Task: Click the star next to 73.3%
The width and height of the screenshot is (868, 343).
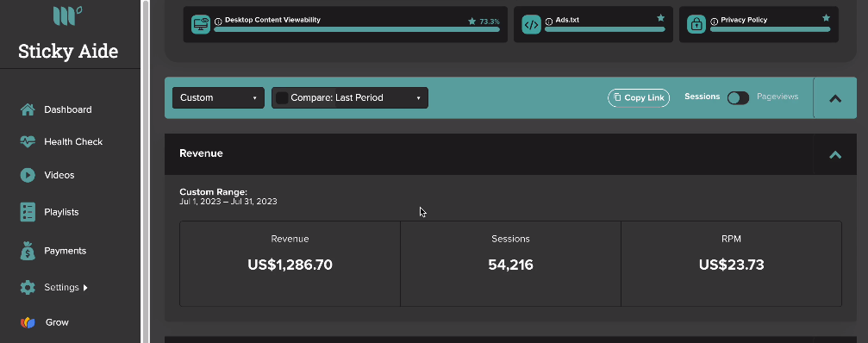Action: pos(472,21)
